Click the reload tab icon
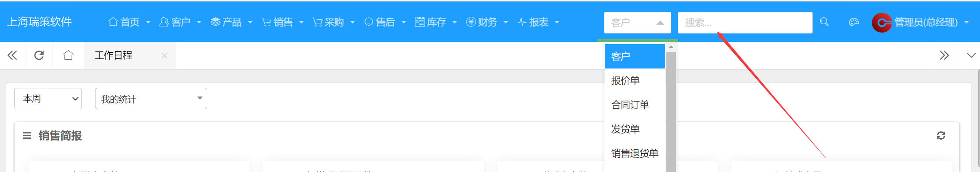Image resolution: width=980 pixels, height=172 pixels. pyautogui.click(x=39, y=55)
